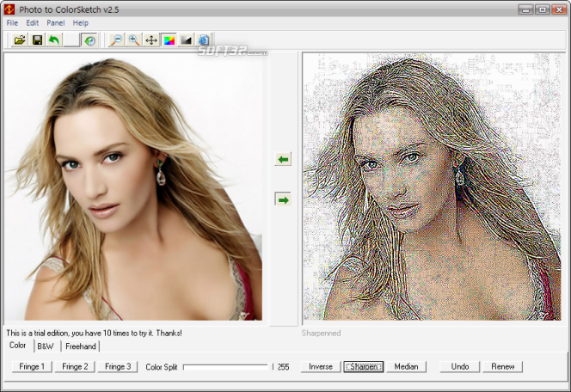Open the Help menu
This screenshot has height=392, width=571.
tap(81, 23)
